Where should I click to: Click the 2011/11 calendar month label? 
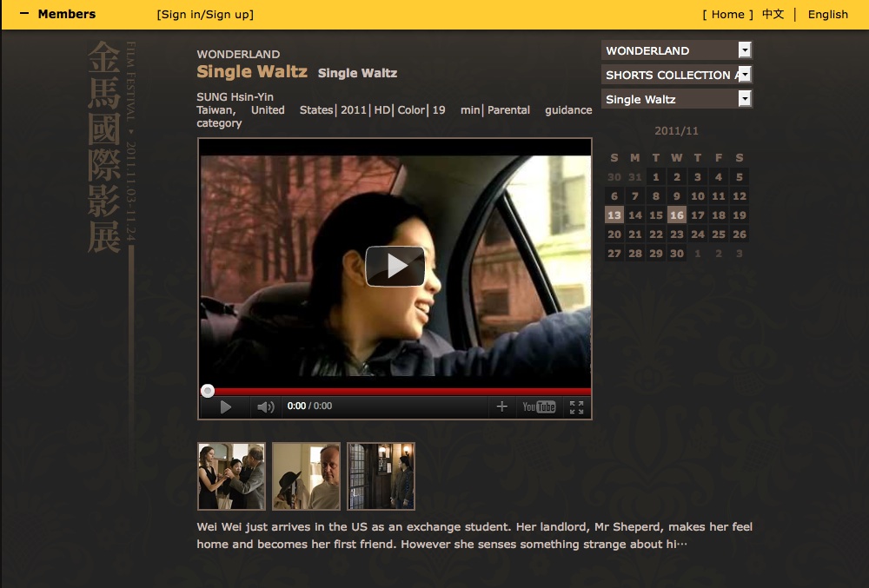[x=677, y=131]
